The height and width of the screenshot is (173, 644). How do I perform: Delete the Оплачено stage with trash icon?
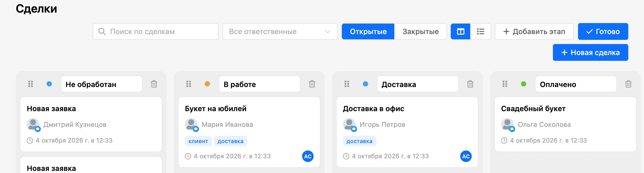point(628,84)
